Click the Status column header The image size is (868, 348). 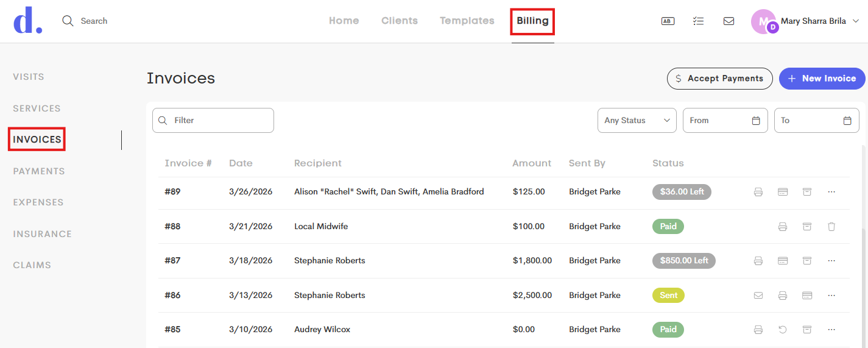pos(668,163)
